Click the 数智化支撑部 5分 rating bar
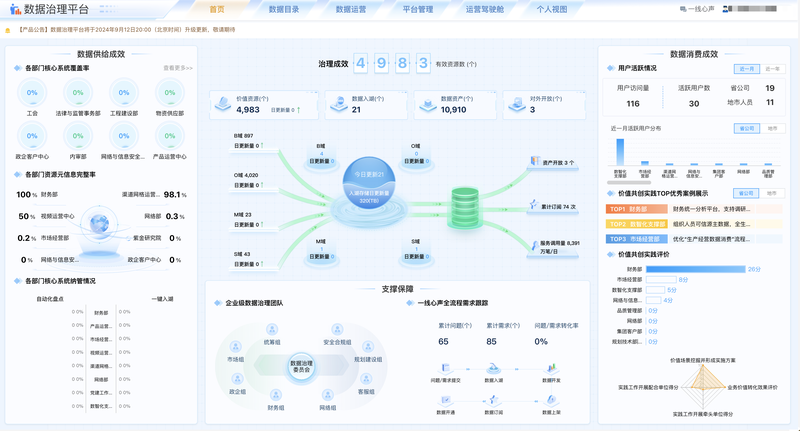The image size is (800, 431). (655, 290)
